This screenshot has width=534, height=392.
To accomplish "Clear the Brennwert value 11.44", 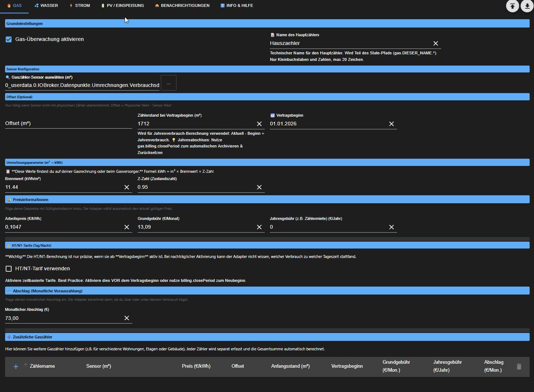I will pyautogui.click(x=126, y=187).
